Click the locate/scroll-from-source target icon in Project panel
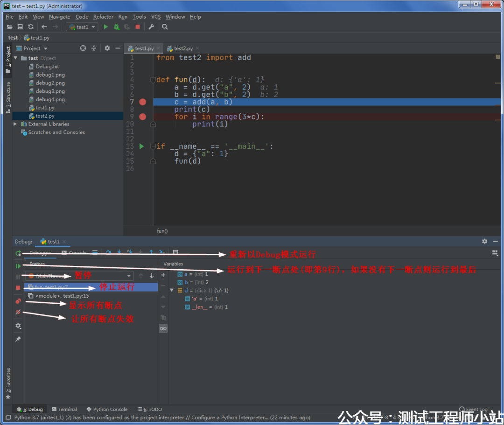 click(83, 48)
